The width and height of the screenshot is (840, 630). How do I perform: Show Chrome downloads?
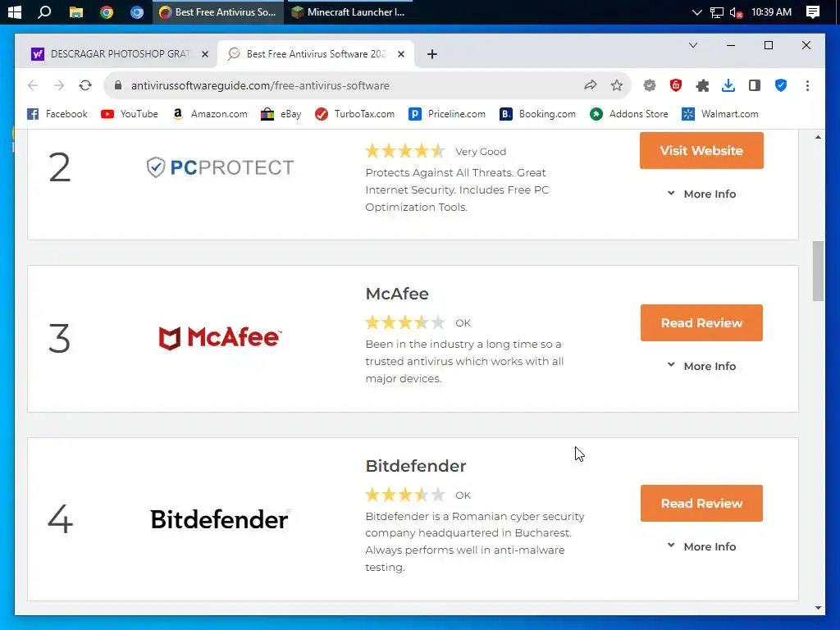[728, 85]
